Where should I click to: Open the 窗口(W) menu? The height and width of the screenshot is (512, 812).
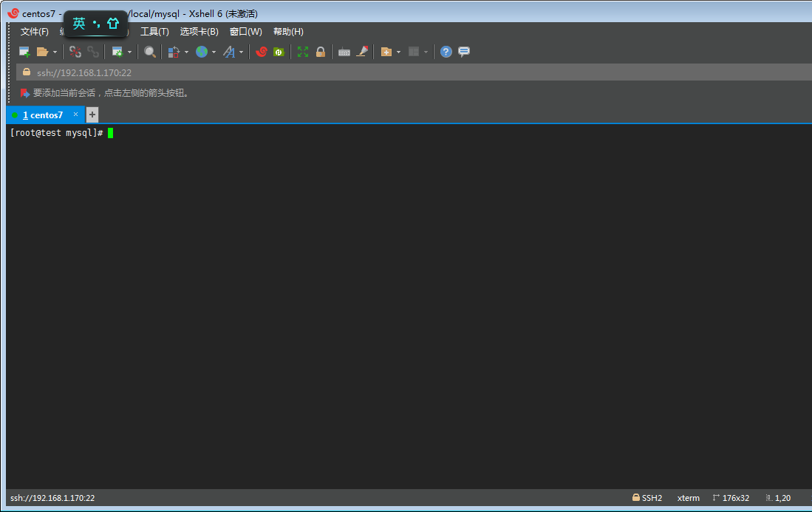click(245, 32)
